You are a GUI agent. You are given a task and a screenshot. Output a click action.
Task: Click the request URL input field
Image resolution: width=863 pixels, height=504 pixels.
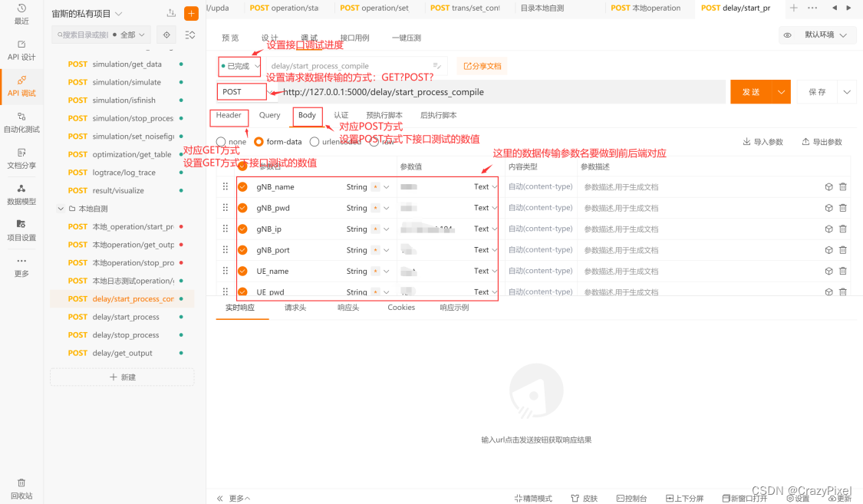point(501,92)
